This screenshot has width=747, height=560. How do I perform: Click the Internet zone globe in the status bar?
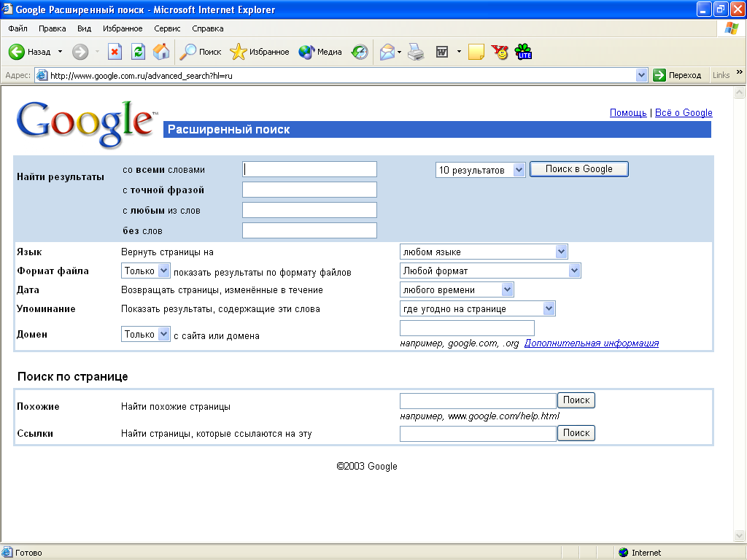tap(623, 553)
